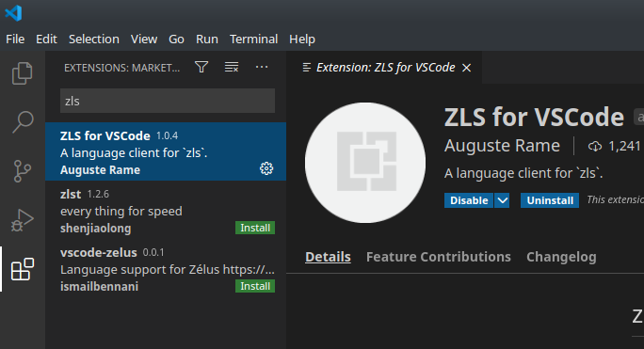The width and height of the screenshot is (644, 349).
Task: Open the manage gear for ZLS for VSCode
Action: click(x=266, y=168)
